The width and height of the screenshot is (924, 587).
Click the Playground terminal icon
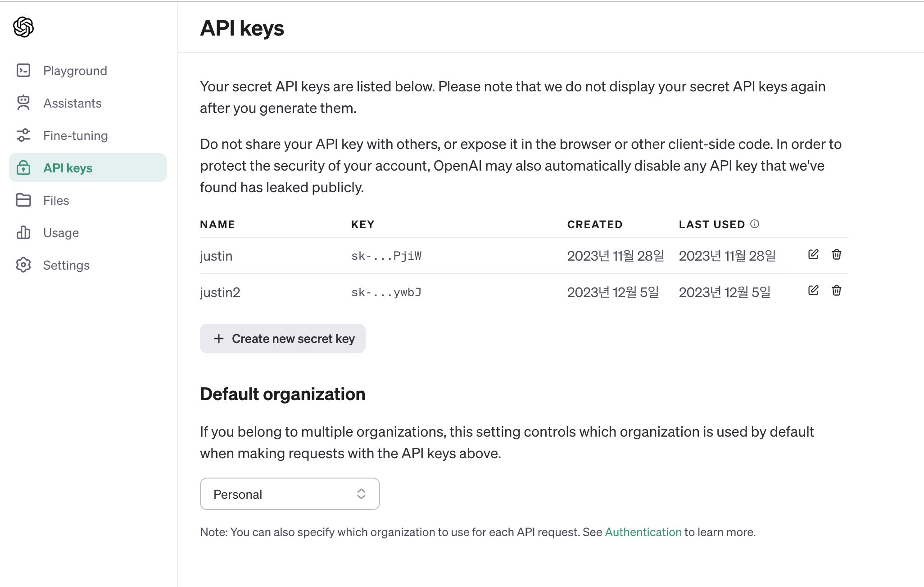point(23,71)
